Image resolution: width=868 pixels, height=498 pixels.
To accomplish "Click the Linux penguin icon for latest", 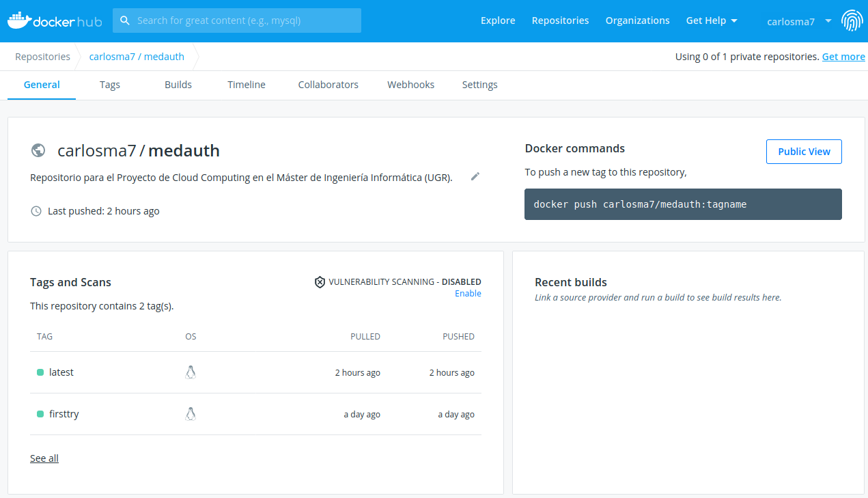I will tap(191, 372).
